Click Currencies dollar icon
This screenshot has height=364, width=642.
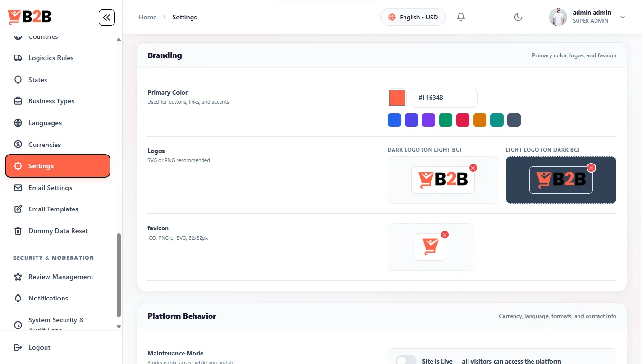coord(18,145)
